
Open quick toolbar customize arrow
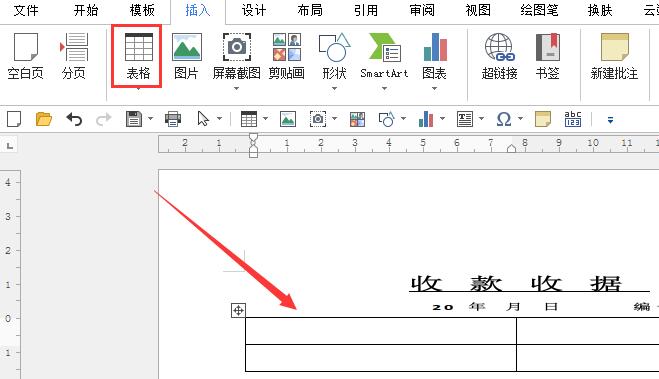(x=610, y=121)
